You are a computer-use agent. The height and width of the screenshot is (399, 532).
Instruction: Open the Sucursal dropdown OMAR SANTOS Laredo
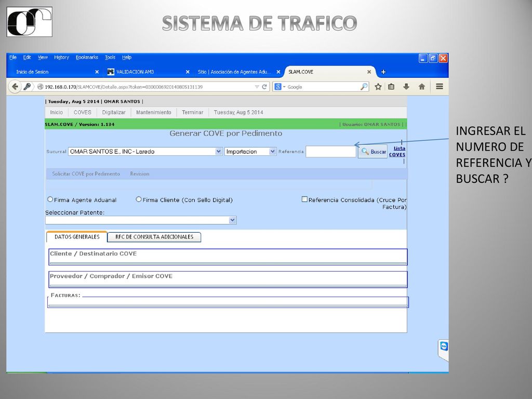145,151
